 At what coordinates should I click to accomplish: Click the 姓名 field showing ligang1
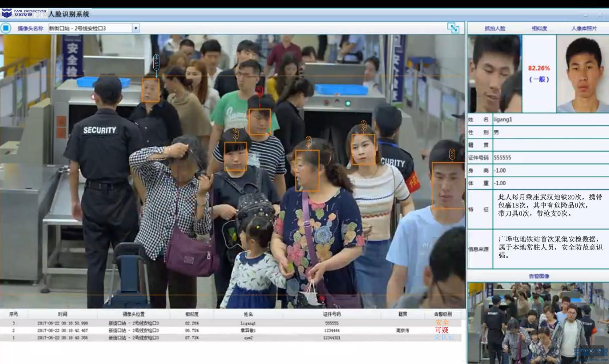(550, 120)
